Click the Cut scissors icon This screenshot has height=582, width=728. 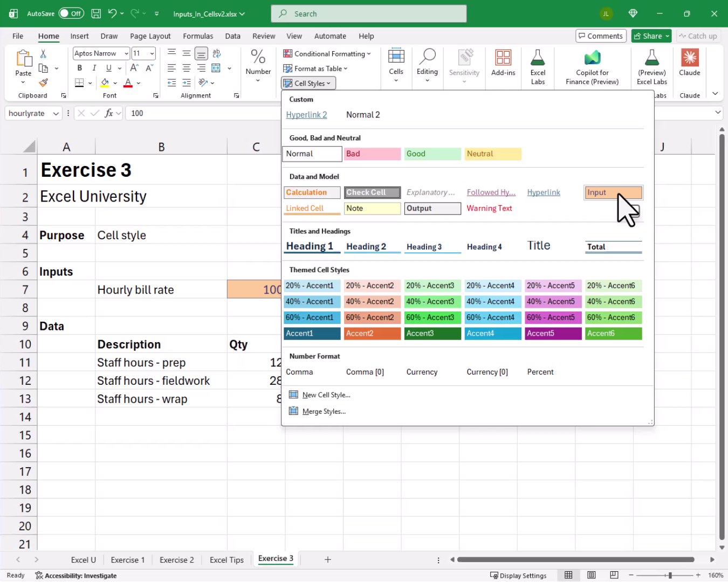click(x=43, y=53)
